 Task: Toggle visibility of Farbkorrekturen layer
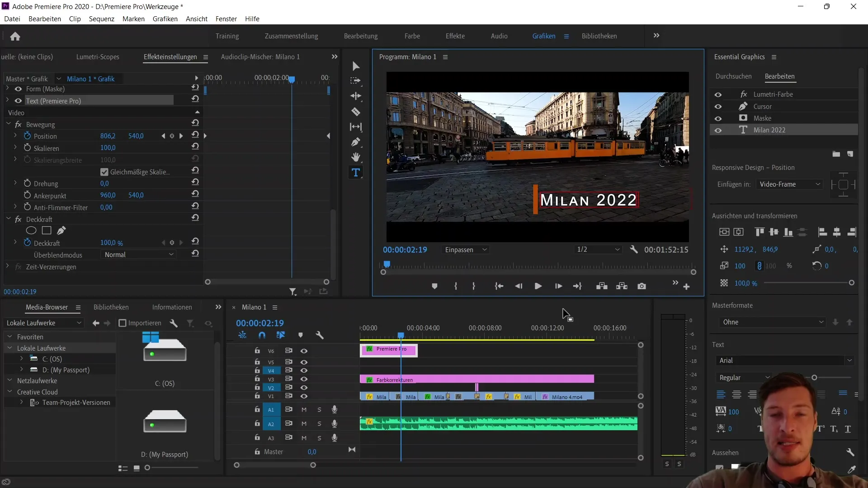(x=304, y=379)
